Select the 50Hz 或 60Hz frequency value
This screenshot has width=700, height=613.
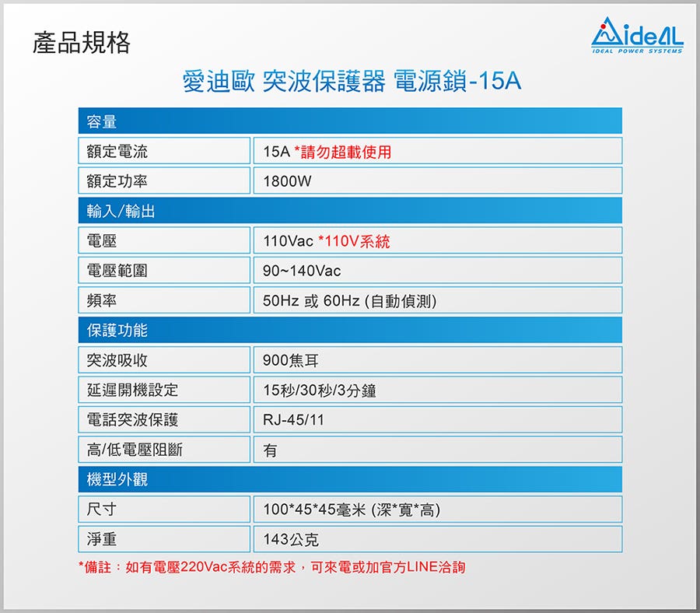[349, 301]
